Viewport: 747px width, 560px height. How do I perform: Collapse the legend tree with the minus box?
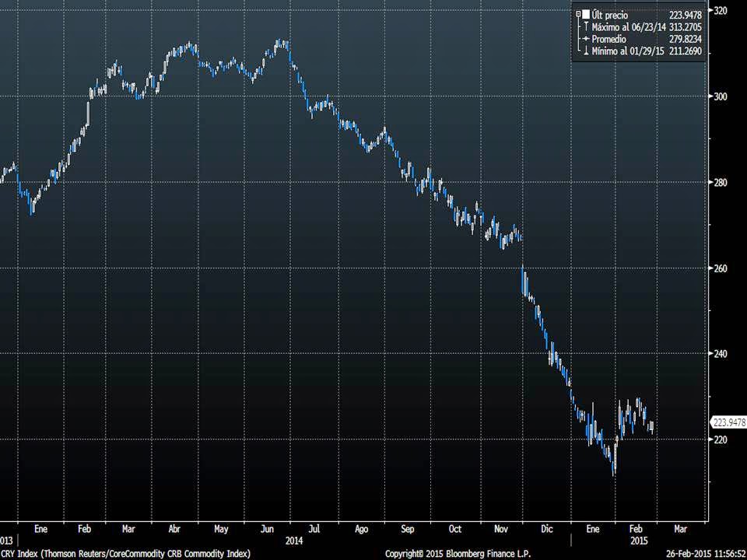coord(578,14)
